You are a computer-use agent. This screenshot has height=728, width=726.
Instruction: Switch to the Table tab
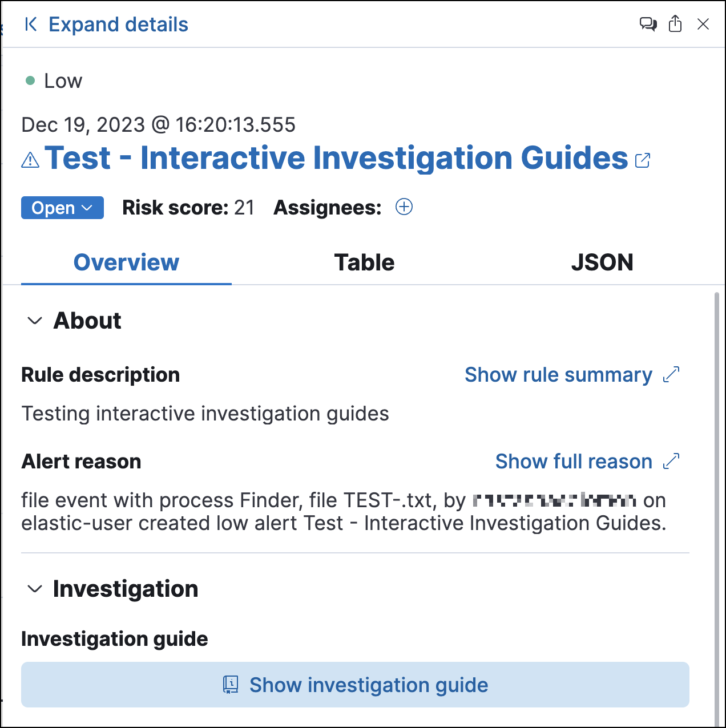tap(364, 262)
